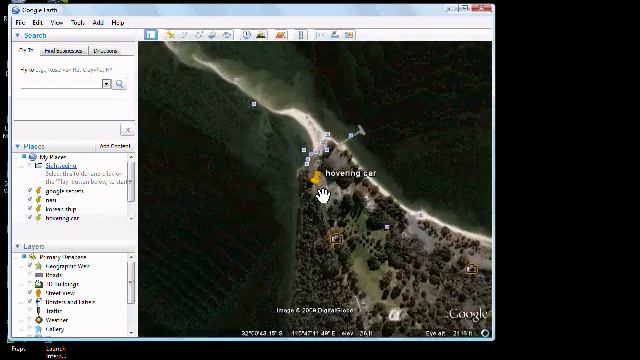Expand the Geographic Web layer node
640x360 pixels.
[x=22, y=266]
